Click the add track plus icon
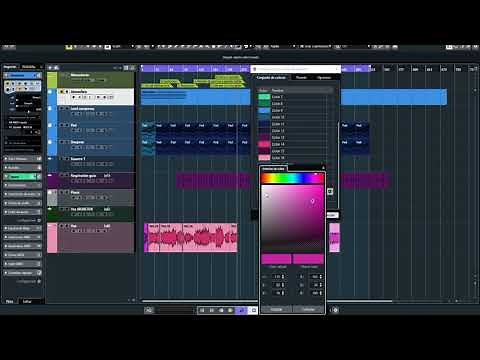Screen dimensions: 480x360 coord(50,68)
